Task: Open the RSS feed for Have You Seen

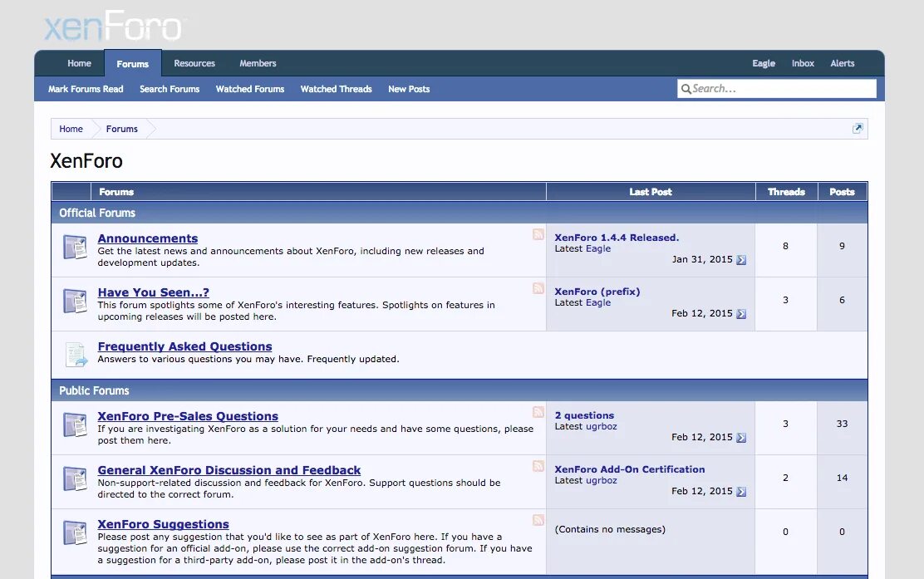Action: click(x=538, y=288)
